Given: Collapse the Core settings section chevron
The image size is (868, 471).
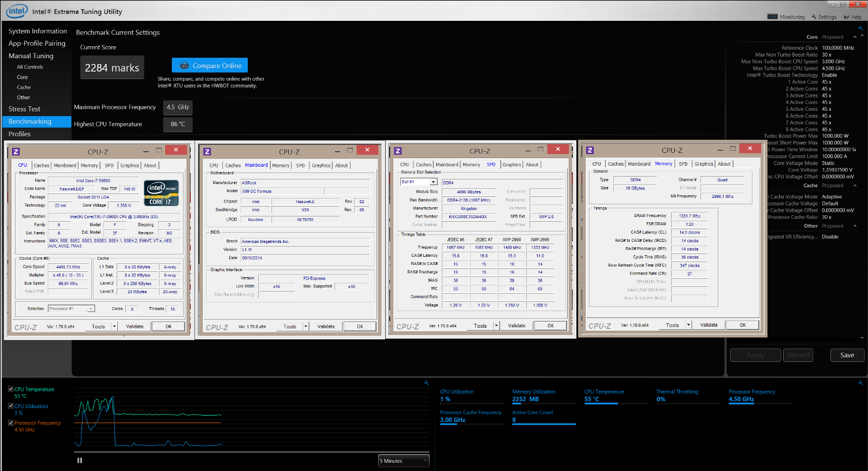Looking at the screenshot, I should click(x=855, y=37).
